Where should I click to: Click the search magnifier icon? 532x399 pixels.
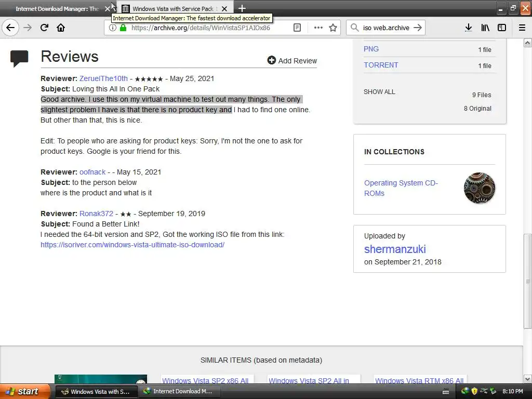[x=354, y=28]
